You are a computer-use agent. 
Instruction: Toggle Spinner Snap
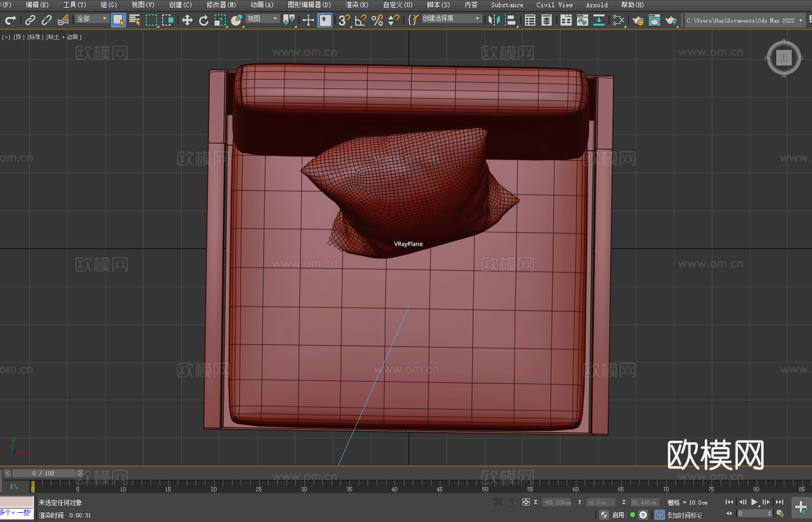[394, 20]
